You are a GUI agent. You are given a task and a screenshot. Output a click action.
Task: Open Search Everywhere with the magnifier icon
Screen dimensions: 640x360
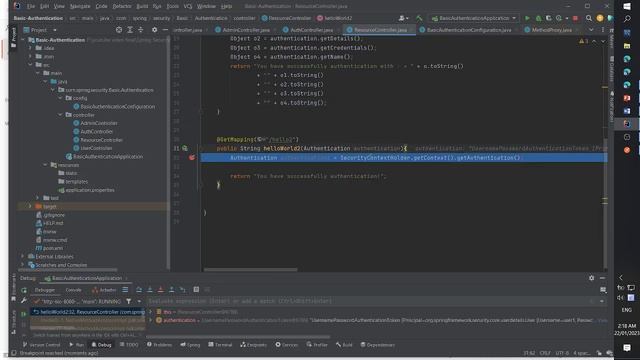tap(589, 18)
